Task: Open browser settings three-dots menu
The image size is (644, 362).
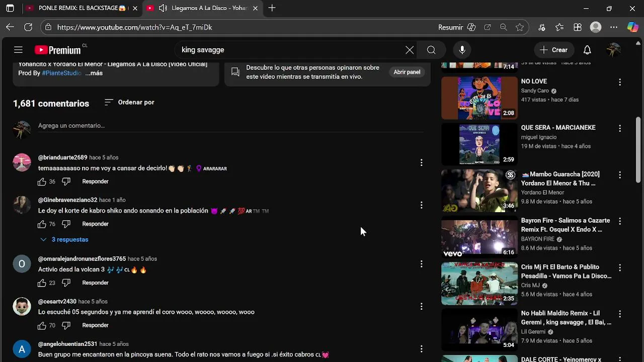Action: [614, 27]
